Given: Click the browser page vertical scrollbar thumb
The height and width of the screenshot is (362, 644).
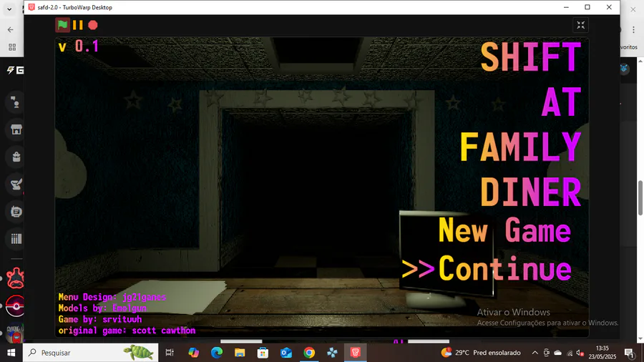Looking at the screenshot, I should point(640,197).
